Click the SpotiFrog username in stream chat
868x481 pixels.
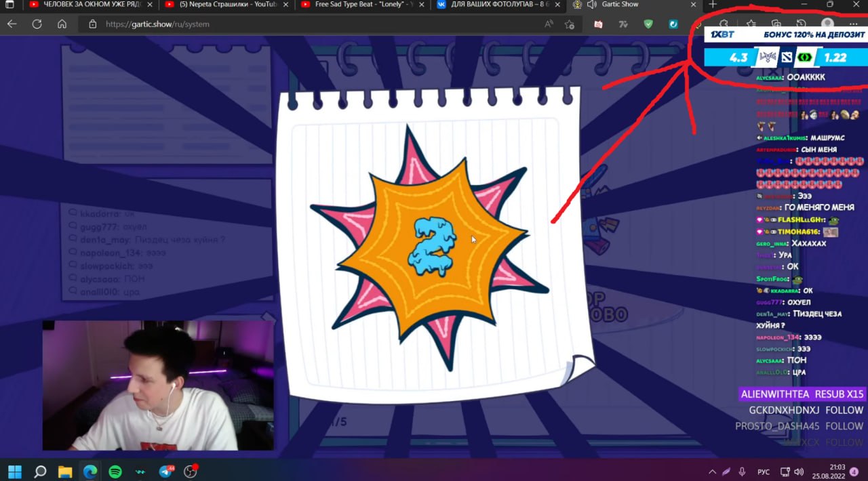[772, 278]
